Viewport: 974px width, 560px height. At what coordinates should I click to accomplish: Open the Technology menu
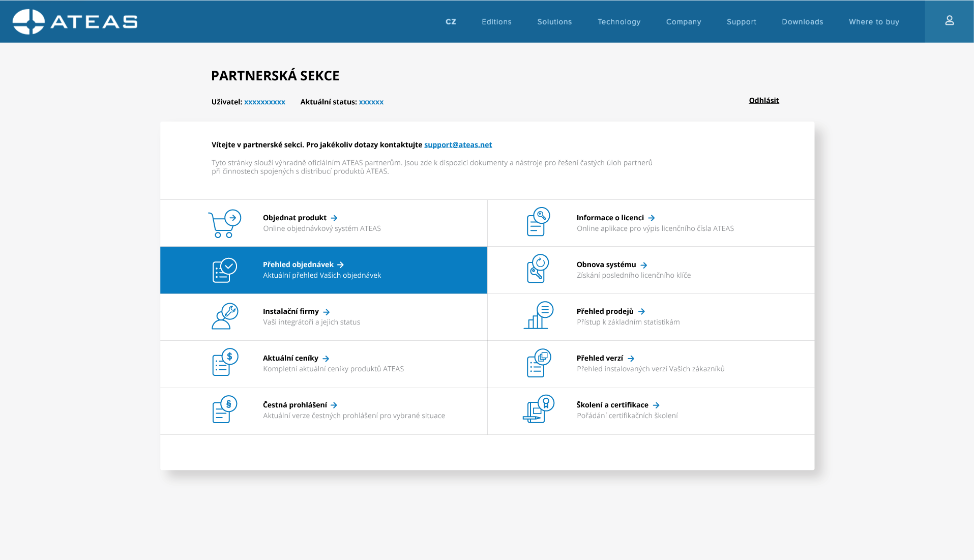pyautogui.click(x=619, y=22)
